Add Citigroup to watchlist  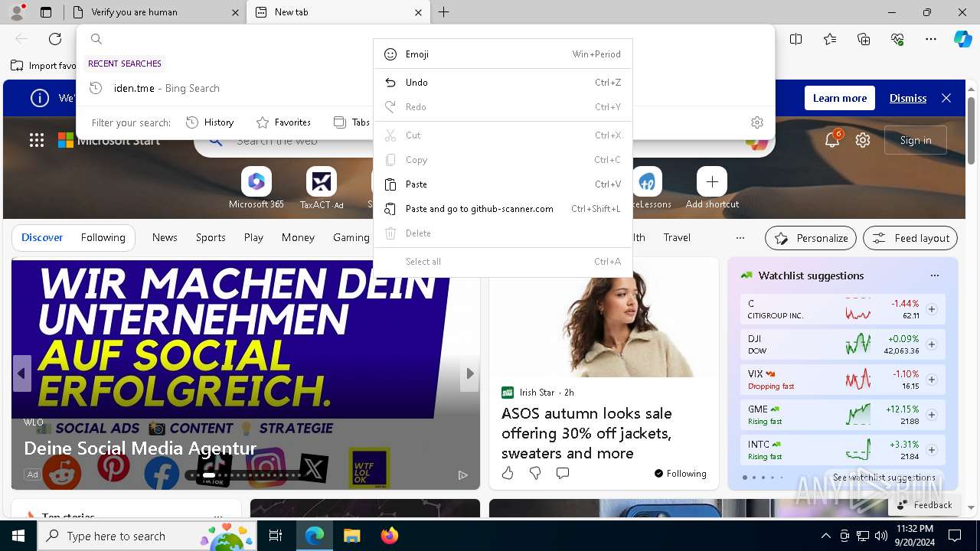[932, 309]
